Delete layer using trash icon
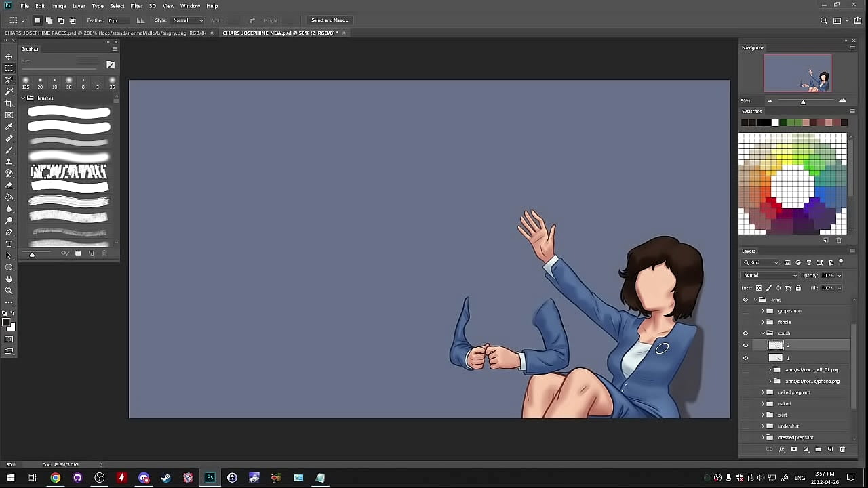This screenshot has height=488, width=868. coord(843,449)
